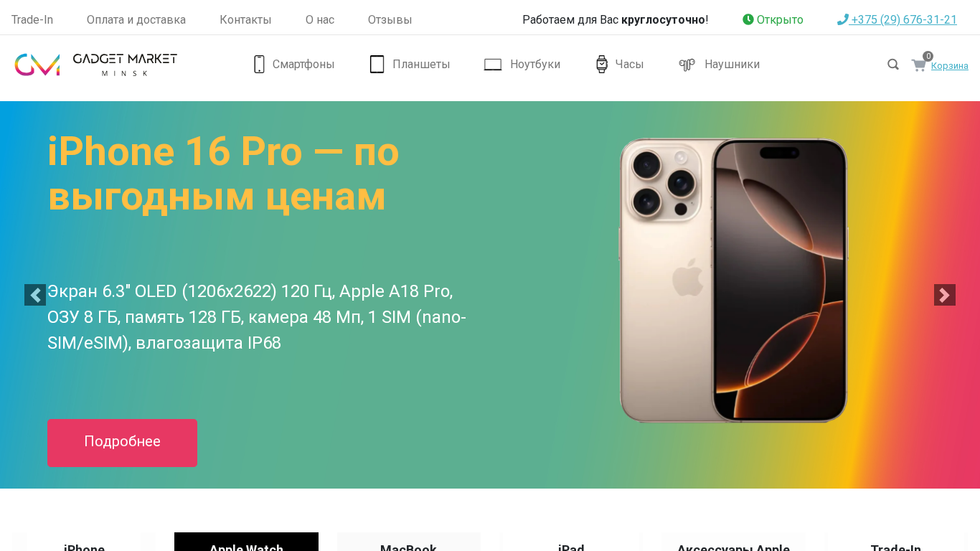Image resolution: width=980 pixels, height=551 pixels.
Task: Open the Отзывы page
Action: pos(390,19)
